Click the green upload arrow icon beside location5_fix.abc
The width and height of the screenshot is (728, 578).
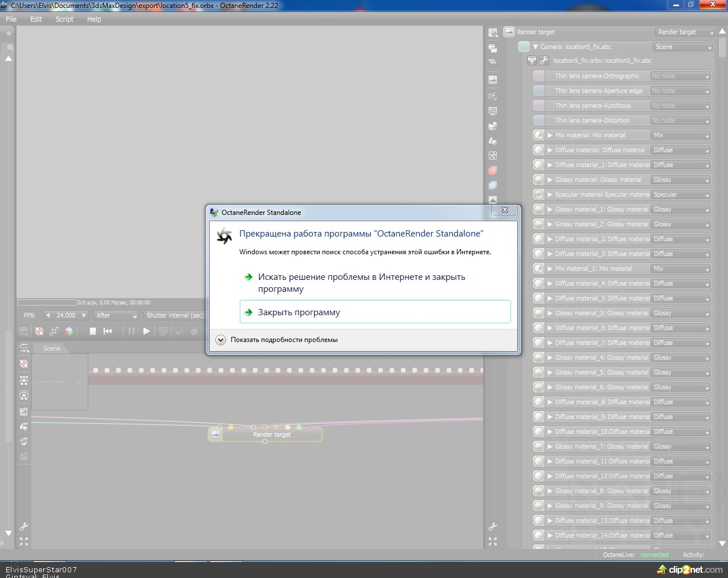532,60
